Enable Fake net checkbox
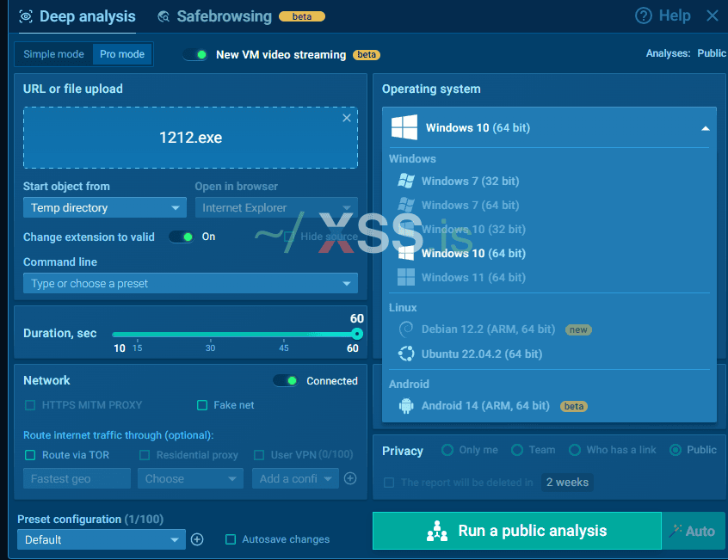Screen dimensions: 728x560 (x=202, y=405)
